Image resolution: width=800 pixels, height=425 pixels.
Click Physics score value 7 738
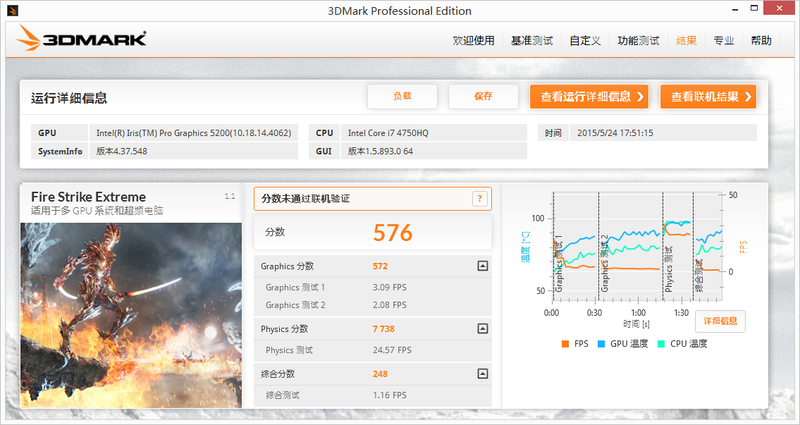pyautogui.click(x=384, y=329)
